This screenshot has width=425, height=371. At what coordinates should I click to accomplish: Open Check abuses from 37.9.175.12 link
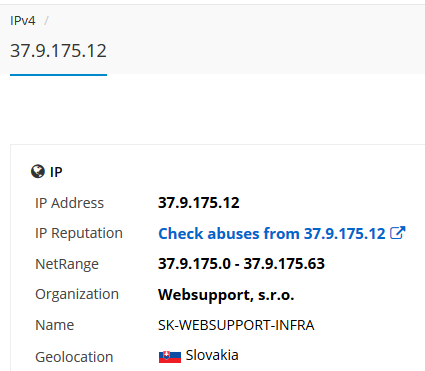point(272,233)
